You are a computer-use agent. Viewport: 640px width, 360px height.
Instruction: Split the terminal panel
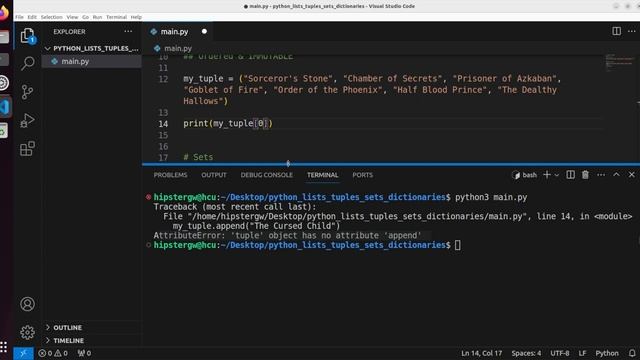(571, 175)
